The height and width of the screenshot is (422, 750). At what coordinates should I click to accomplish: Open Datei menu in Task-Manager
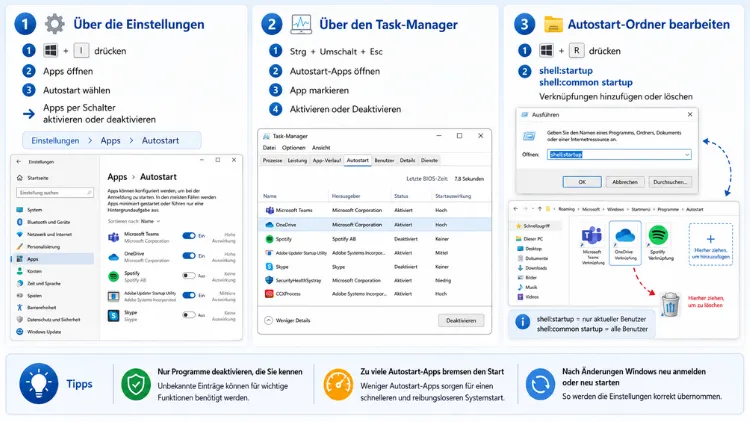(x=269, y=148)
